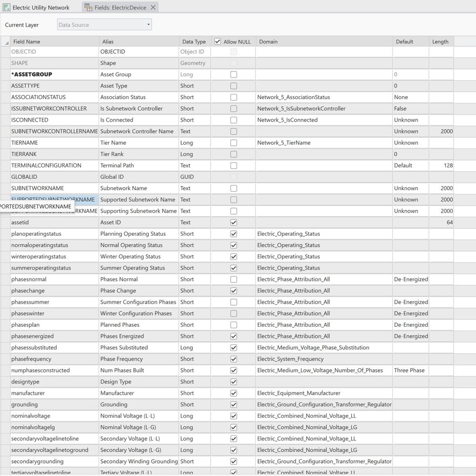This screenshot has height=476, width=476.
Task: Click the Data Type column header
Action: 194,41
